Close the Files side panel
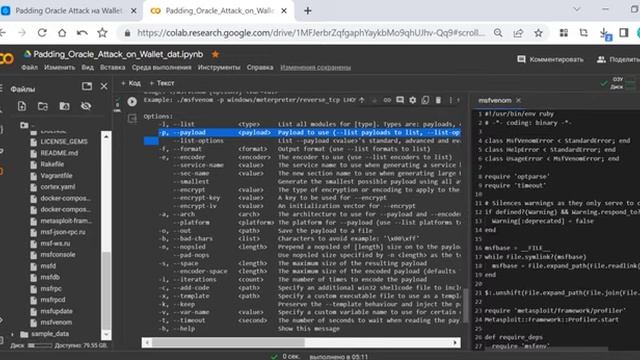Viewport: 640px width, 360px height. 104,86
